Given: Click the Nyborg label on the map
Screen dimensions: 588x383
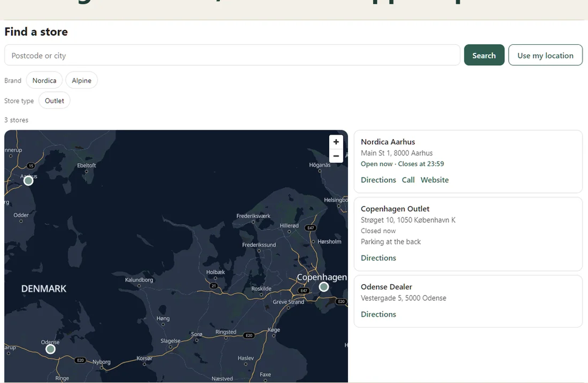Looking at the screenshot, I should [101, 362].
